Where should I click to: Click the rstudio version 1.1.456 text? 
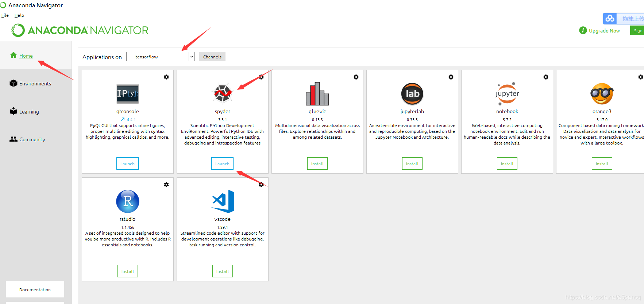click(128, 227)
